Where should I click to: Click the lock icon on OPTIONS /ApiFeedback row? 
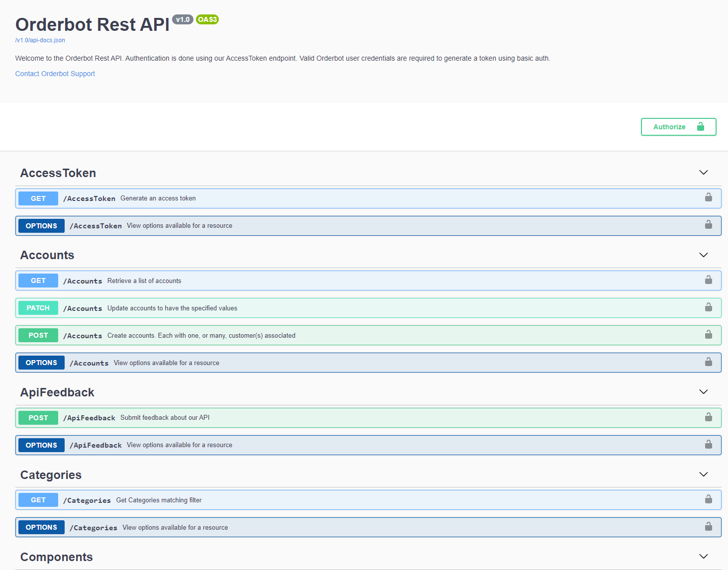708,445
